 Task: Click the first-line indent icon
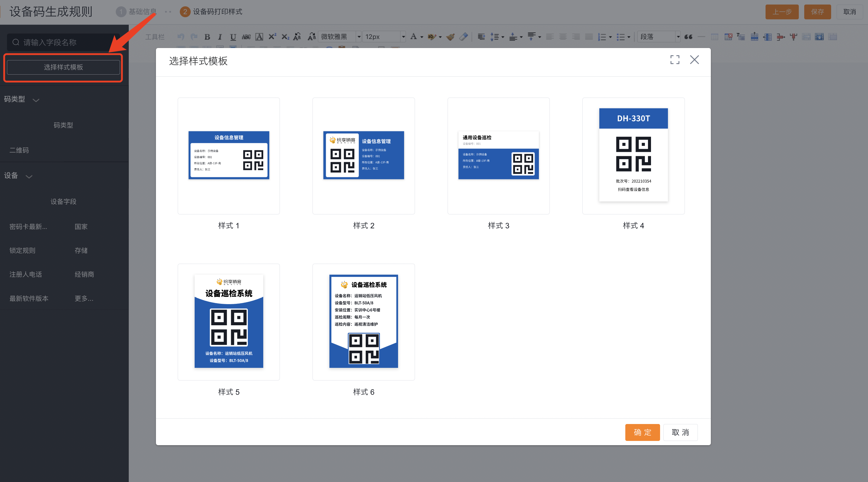pyautogui.click(x=481, y=37)
